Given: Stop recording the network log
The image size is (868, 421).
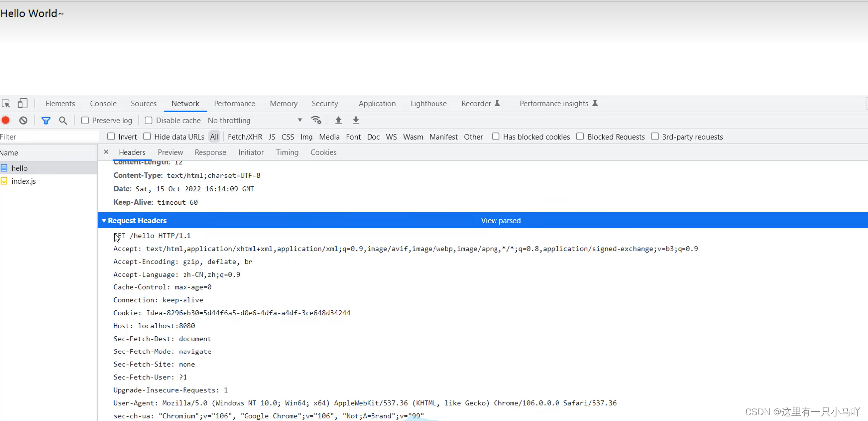Looking at the screenshot, I should (x=6, y=120).
